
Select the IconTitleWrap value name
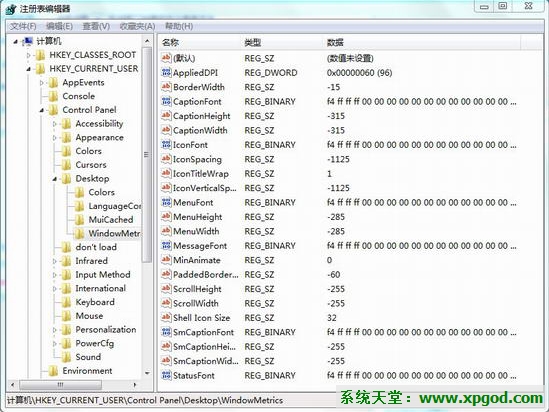pyautogui.click(x=201, y=174)
